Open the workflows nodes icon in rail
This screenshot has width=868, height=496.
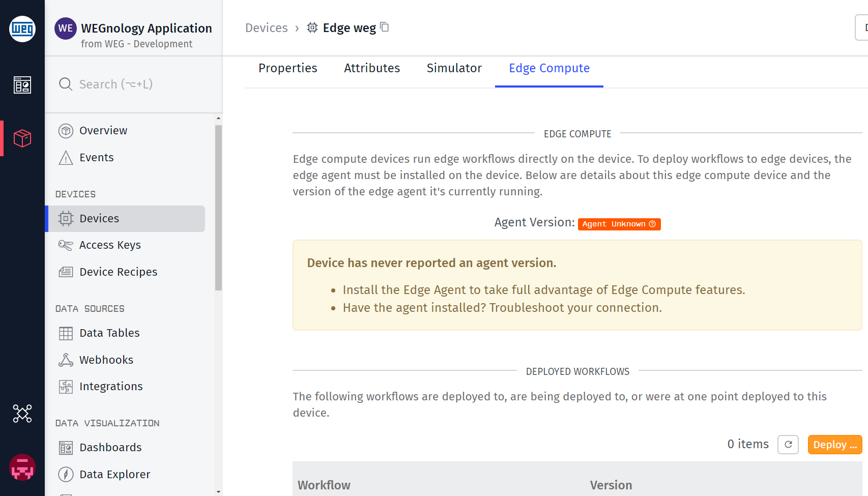(x=22, y=414)
